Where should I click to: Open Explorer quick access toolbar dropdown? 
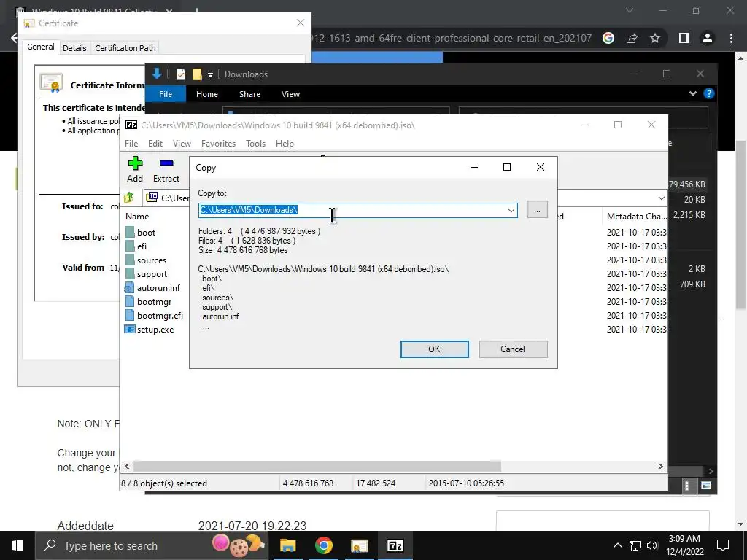(x=210, y=75)
